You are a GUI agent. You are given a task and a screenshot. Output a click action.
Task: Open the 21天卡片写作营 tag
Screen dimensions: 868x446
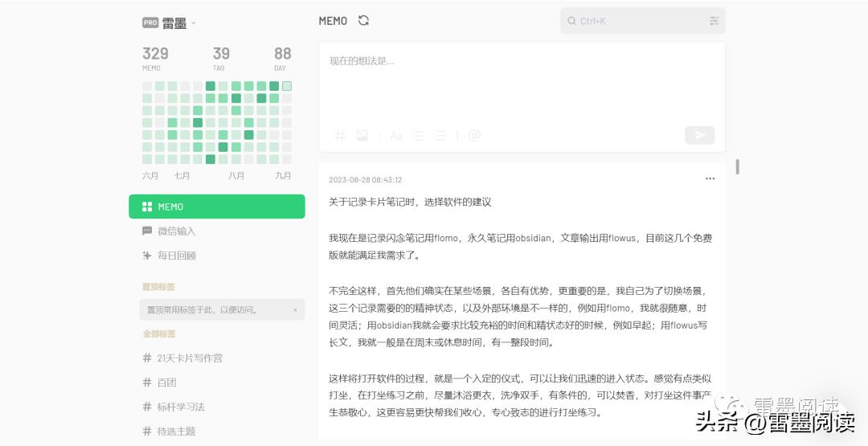pyautogui.click(x=190, y=358)
